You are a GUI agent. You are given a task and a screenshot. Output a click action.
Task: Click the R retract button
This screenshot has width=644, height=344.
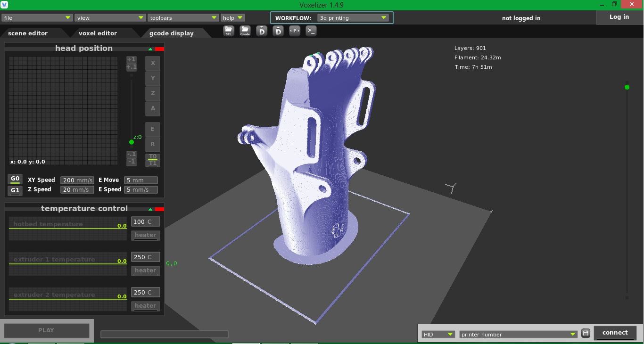pyautogui.click(x=153, y=144)
